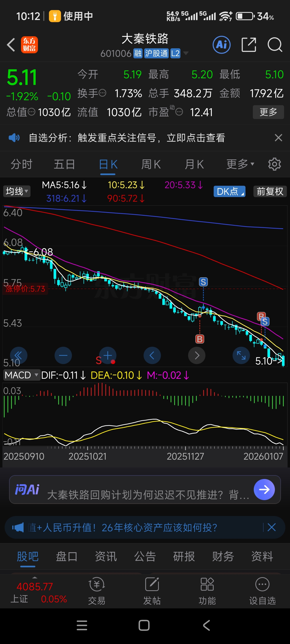Move chart right with right chevron
This screenshot has height=644, width=290.
[197, 355]
